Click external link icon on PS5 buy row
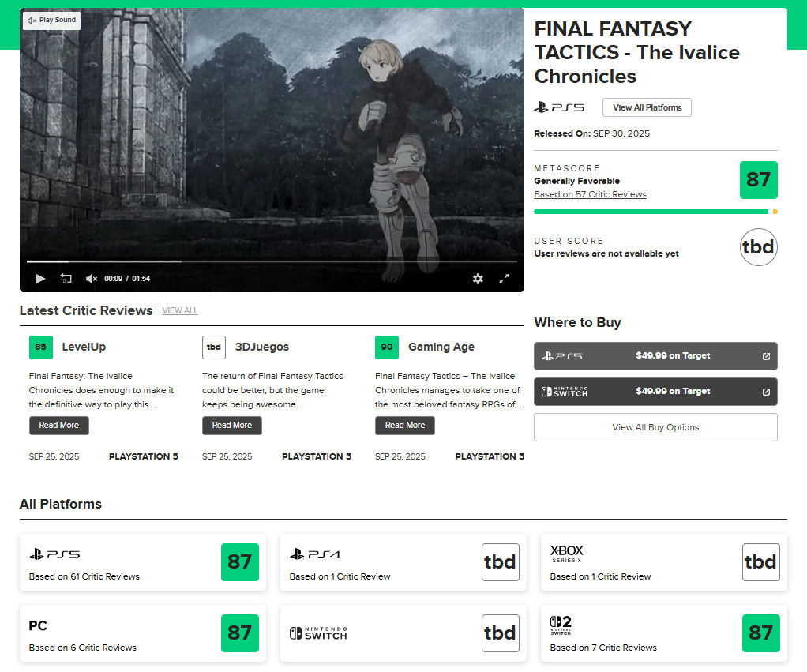The image size is (807, 672). pyautogui.click(x=766, y=356)
